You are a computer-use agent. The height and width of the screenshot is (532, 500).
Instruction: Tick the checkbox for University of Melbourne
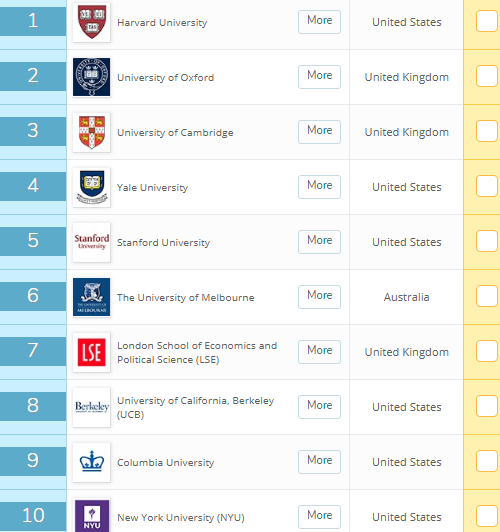[x=487, y=296]
